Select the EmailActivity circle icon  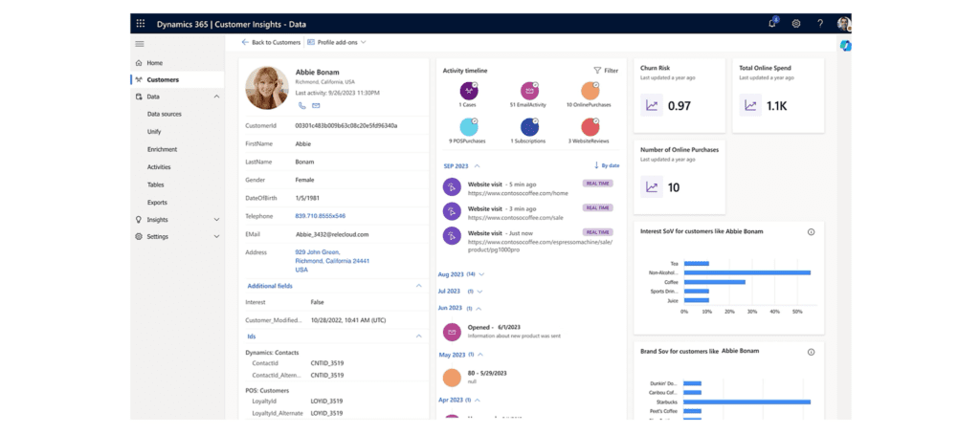pos(529,91)
